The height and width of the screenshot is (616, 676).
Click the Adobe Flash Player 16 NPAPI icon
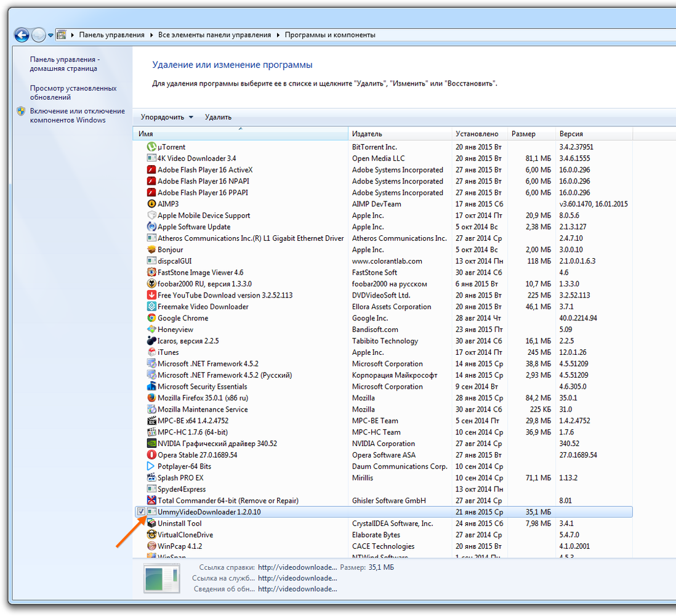tap(151, 181)
